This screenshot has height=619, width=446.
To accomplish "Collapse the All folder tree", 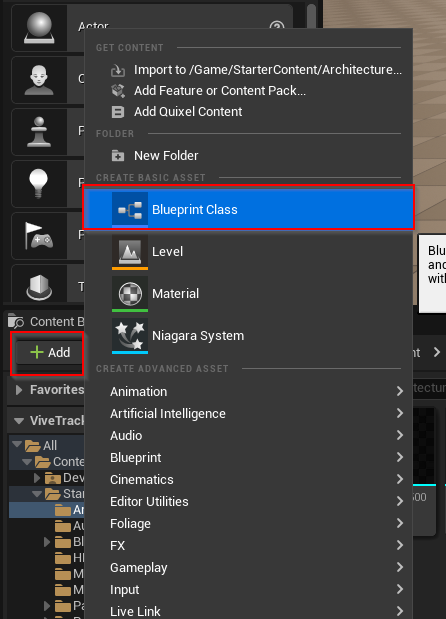I will (x=17, y=445).
